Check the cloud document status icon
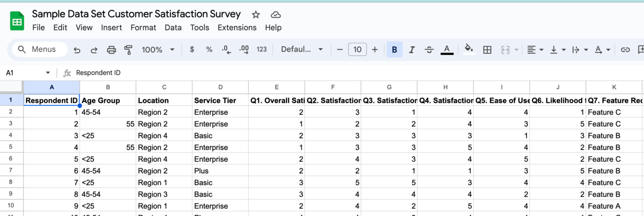This screenshot has height=216, width=644. click(275, 14)
